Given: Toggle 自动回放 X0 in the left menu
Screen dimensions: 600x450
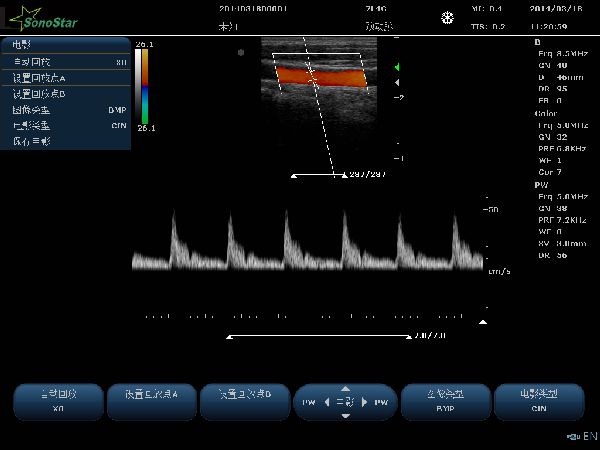Looking at the screenshot, I should click(x=66, y=62).
